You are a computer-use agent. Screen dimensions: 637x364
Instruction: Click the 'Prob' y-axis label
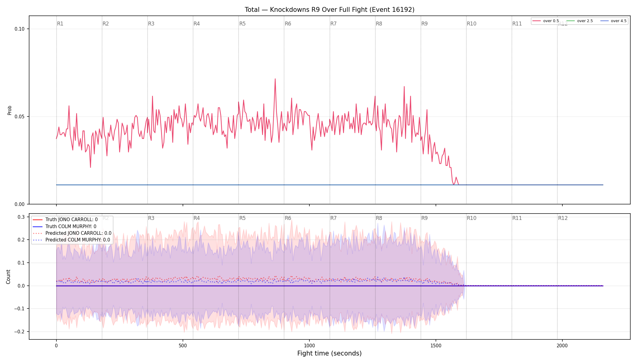(x=9, y=110)
